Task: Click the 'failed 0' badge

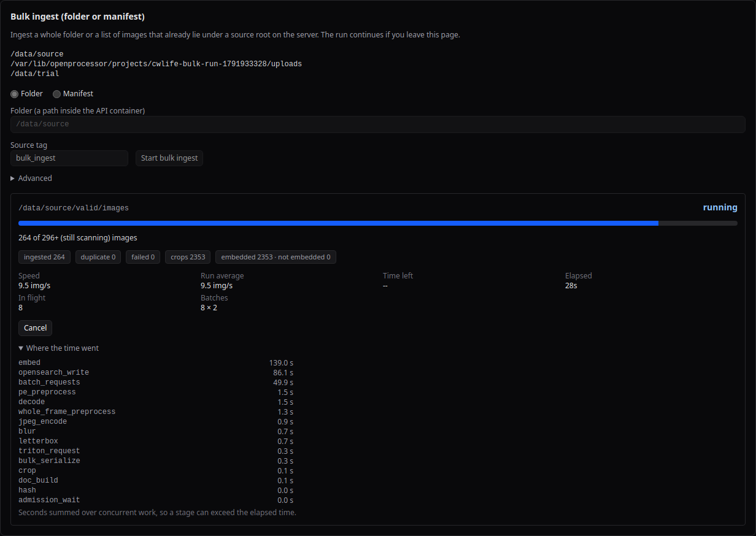Action: click(143, 257)
